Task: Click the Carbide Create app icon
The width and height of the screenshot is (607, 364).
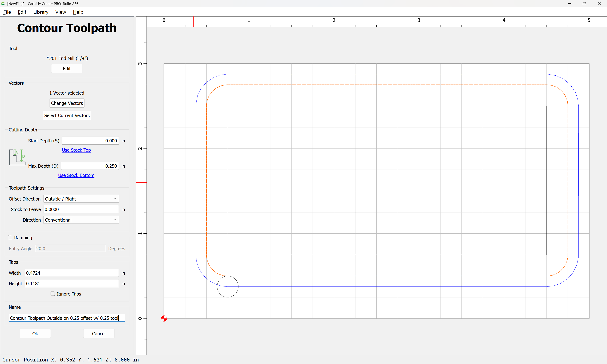Action: (3, 4)
